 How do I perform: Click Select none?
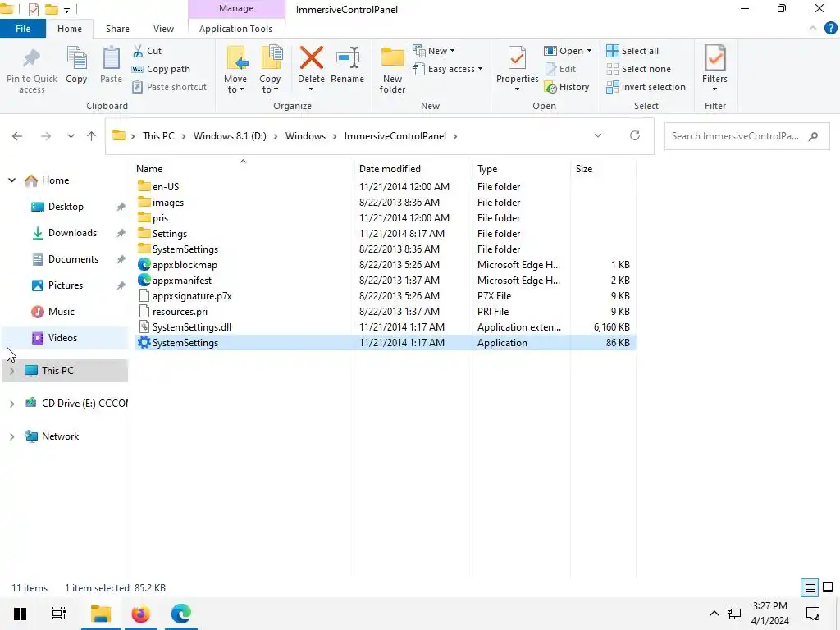click(x=638, y=69)
